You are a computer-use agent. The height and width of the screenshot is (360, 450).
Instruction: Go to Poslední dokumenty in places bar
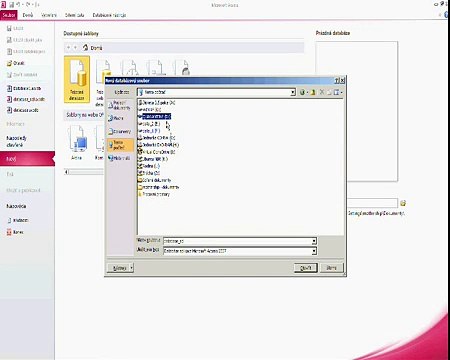click(x=120, y=106)
